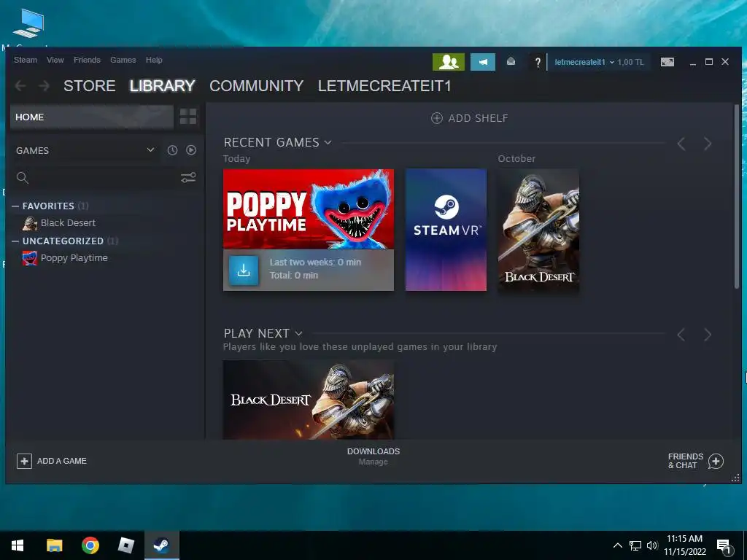Go to the Store tab
747x560 pixels.
pyautogui.click(x=90, y=86)
